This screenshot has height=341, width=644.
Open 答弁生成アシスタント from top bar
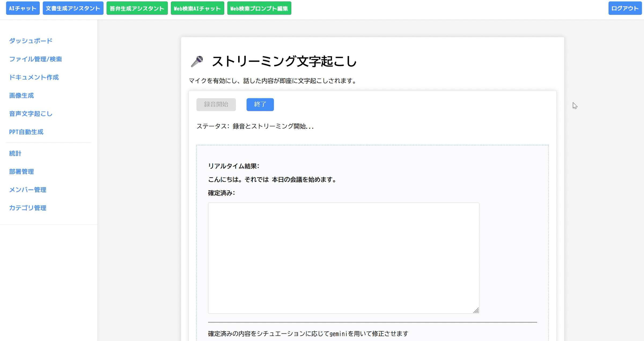click(x=137, y=8)
